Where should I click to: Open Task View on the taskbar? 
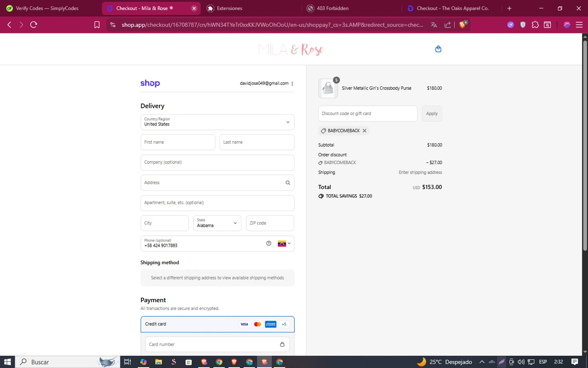click(x=127, y=362)
